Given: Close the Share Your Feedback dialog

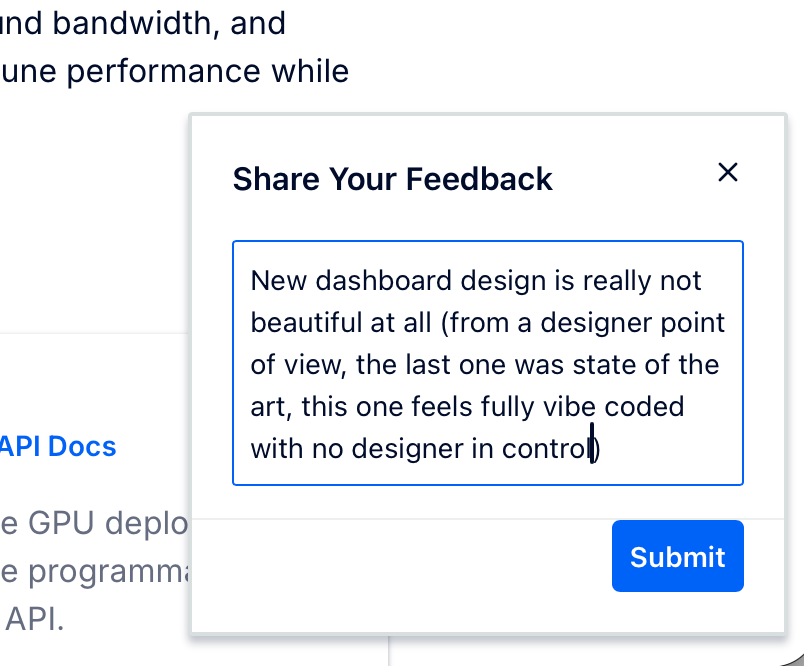Looking at the screenshot, I should click(x=728, y=172).
